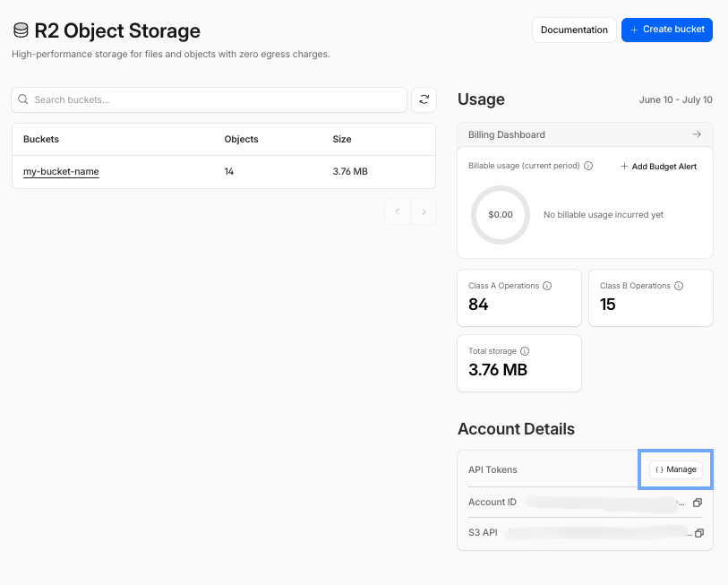Screen dimensions: 728x585
Task: Select the Class B Operations value 15
Action: [x=607, y=305]
